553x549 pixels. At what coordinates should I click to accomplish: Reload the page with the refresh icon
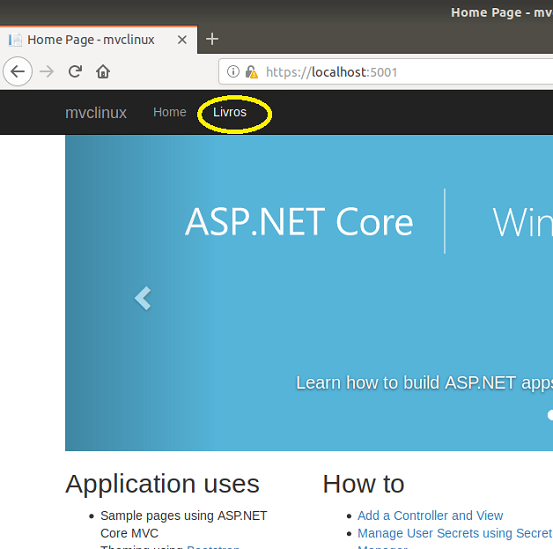tap(75, 72)
